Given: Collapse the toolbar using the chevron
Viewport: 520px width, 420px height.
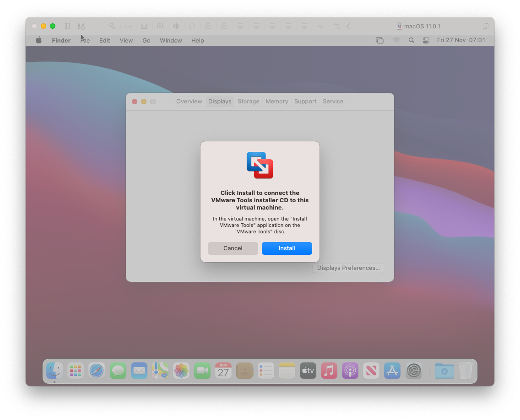Looking at the screenshot, I should [x=348, y=26].
